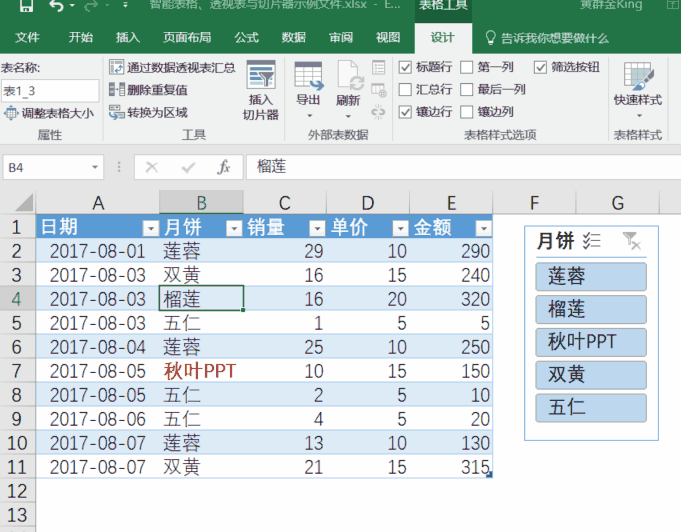
Task: Open the 日期 column filter dropdown
Action: click(150, 228)
